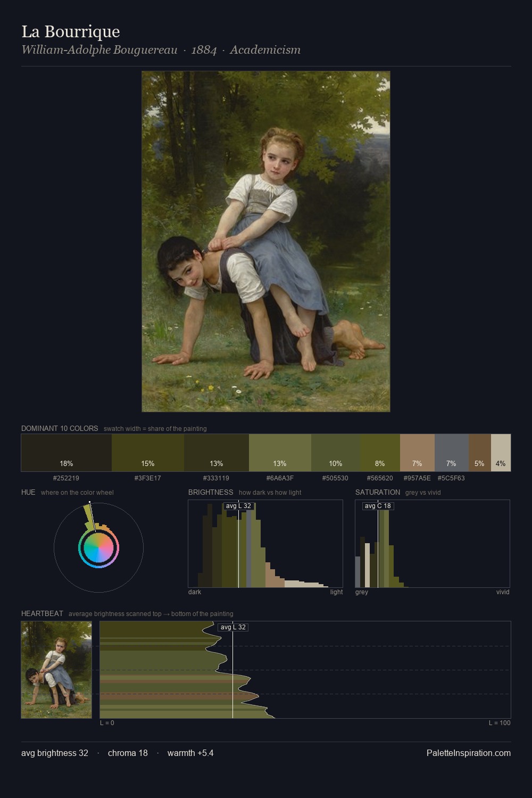Image resolution: width=532 pixels, height=798 pixels.
Task: Click 'grey vs vivid' caption
Action: 423,493
